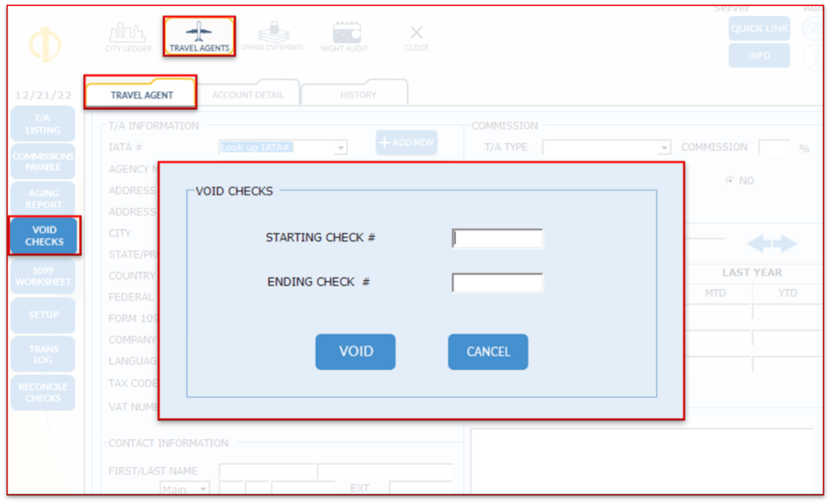Click the logo icon at top left

point(45,45)
